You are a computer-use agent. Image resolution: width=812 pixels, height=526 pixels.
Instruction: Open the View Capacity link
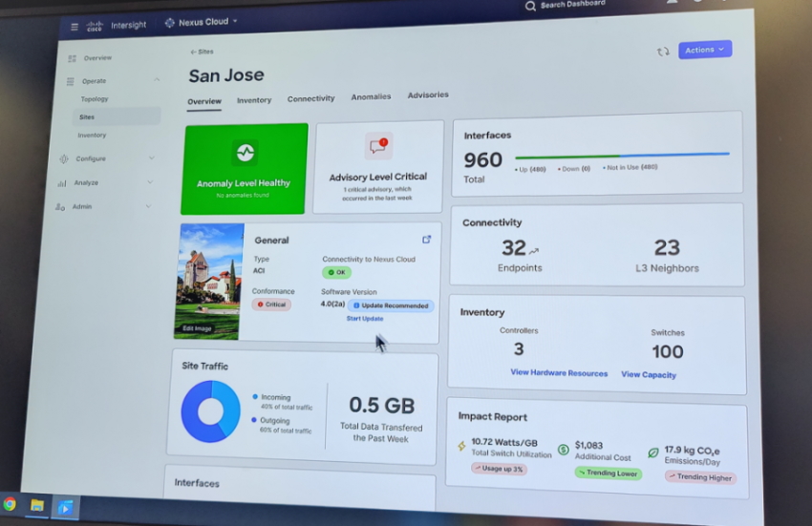(649, 374)
